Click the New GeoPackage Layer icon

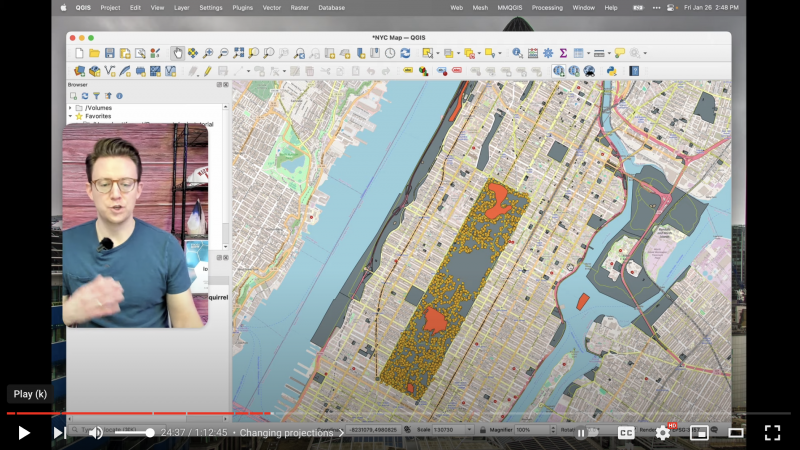[95, 71]
